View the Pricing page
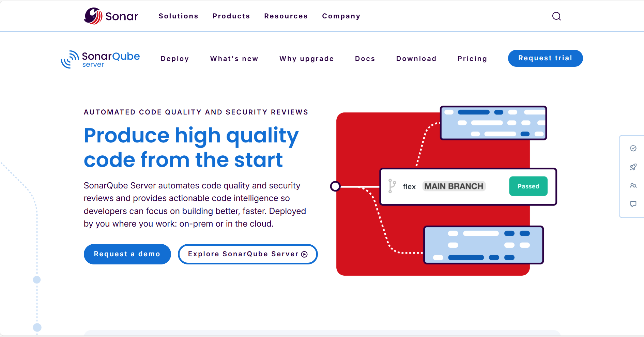 tap(472, 59)
